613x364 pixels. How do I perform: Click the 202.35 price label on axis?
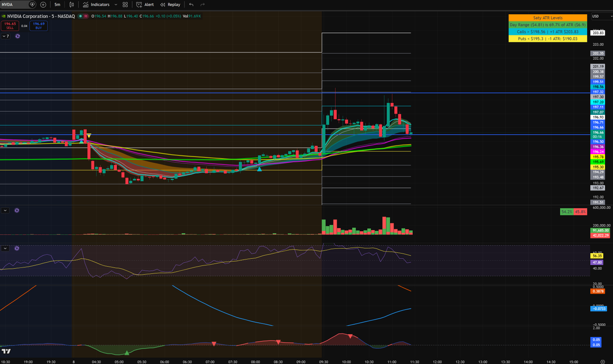(598, 53)
